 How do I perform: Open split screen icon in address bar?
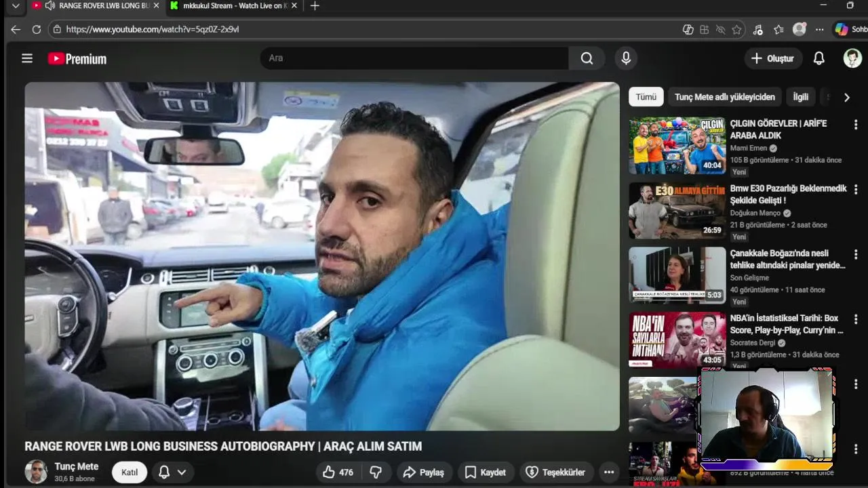click(x=704, y=29)
